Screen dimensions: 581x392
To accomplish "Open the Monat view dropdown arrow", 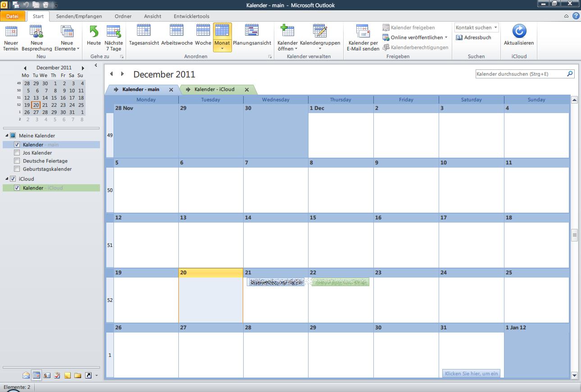I will [x=222, y=49].
